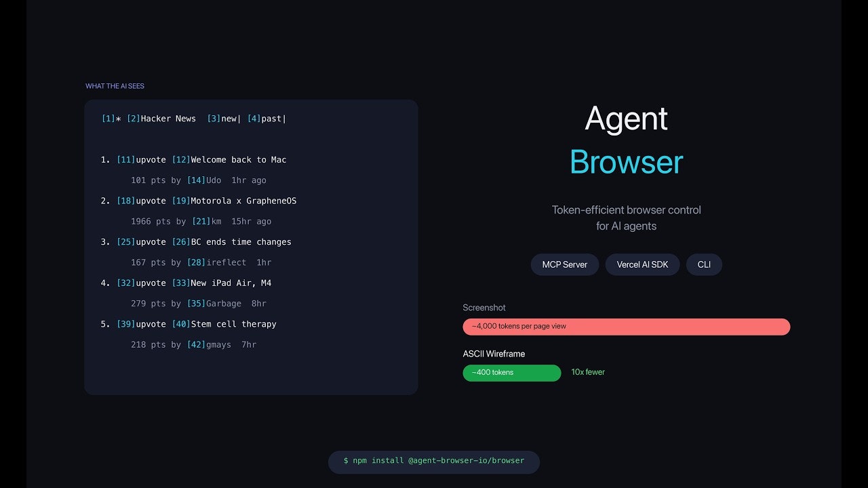Switch to the "new" tab

pyautogui.click(x=224, y=118)
